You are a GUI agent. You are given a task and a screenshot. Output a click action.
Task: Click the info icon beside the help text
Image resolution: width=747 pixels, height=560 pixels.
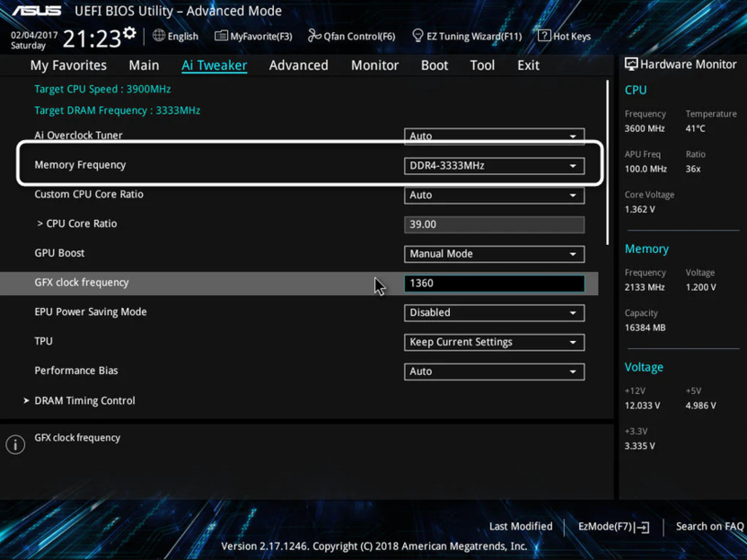(15, 445)
